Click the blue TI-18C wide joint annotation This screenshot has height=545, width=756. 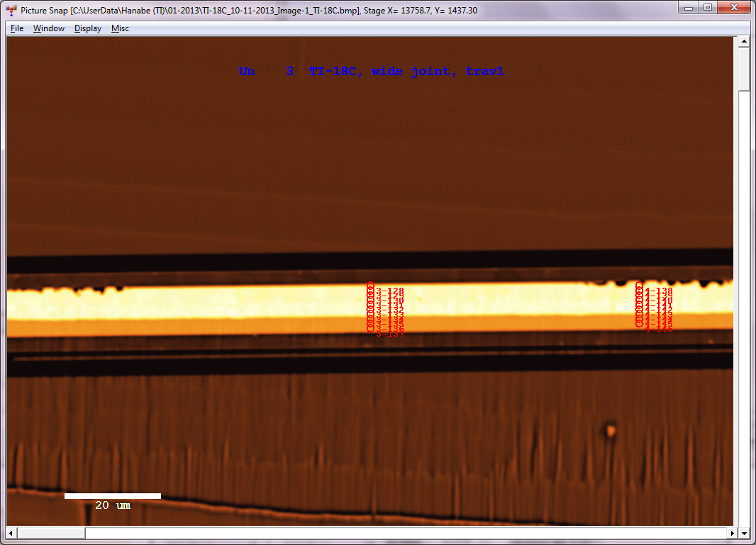[x=371, y=72]
